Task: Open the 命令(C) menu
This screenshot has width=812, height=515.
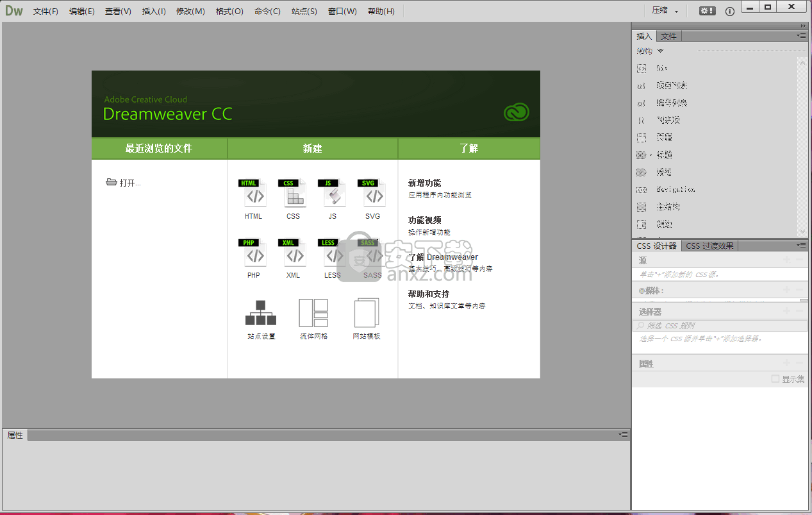Action: (x=267, y=12)
